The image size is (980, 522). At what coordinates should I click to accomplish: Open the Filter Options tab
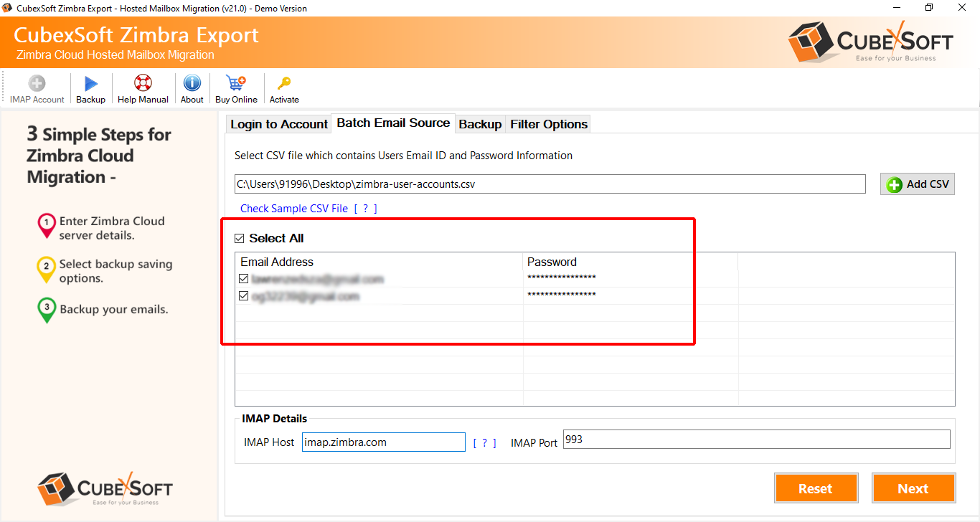coord(549,124)
